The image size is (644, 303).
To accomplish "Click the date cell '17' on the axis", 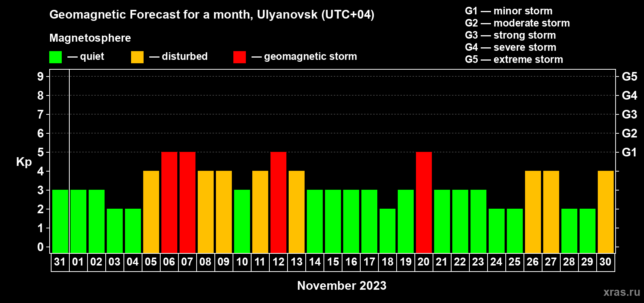I will (369, 262).
